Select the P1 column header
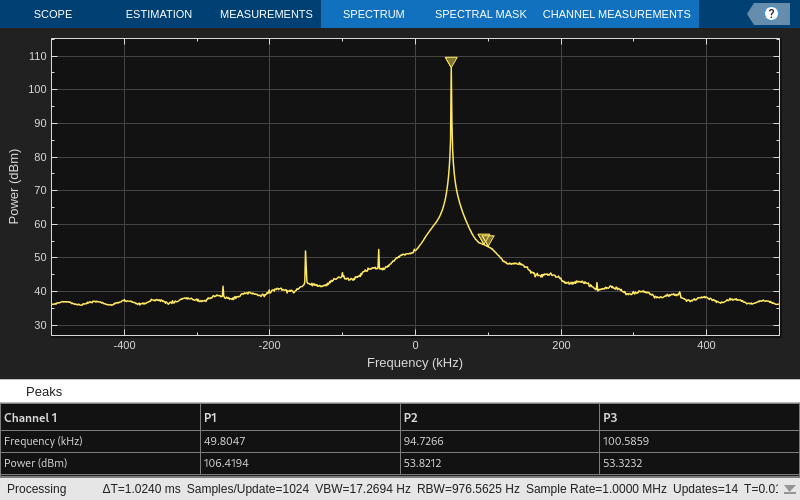The width and height of the screenshot is (800, 500). click(210, 417)
